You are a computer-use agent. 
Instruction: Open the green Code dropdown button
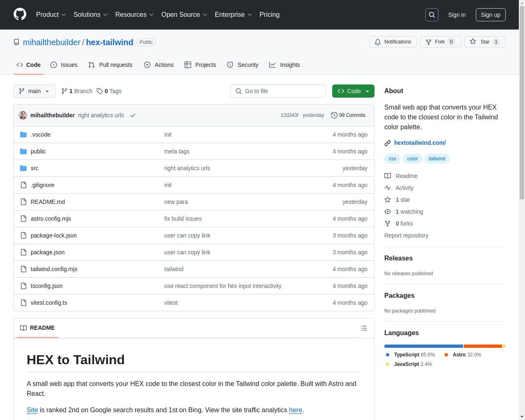[x=353, y=91]
